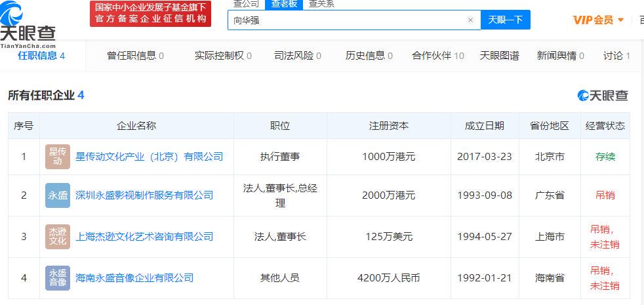The image size is (644, 305).
Task: Click the 序号 column header
Action: pyautogui.click(x=24, y=126)
